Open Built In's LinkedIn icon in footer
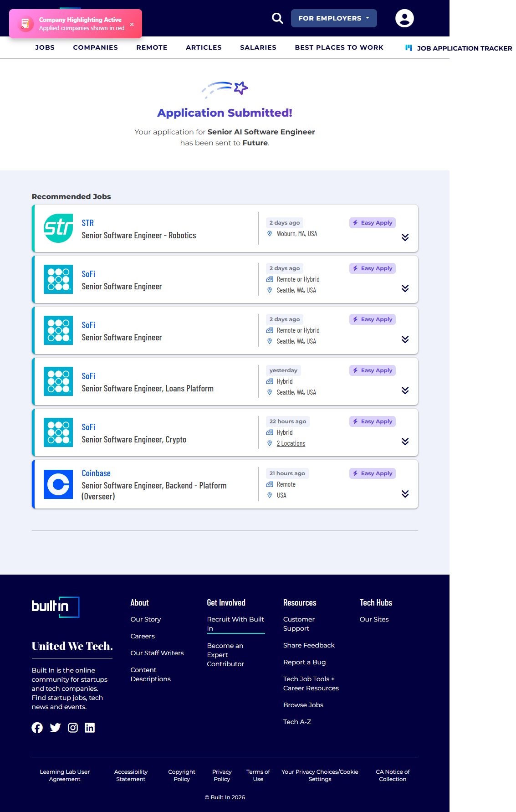This screenshot has width=516, height=812. click(90, 728)
